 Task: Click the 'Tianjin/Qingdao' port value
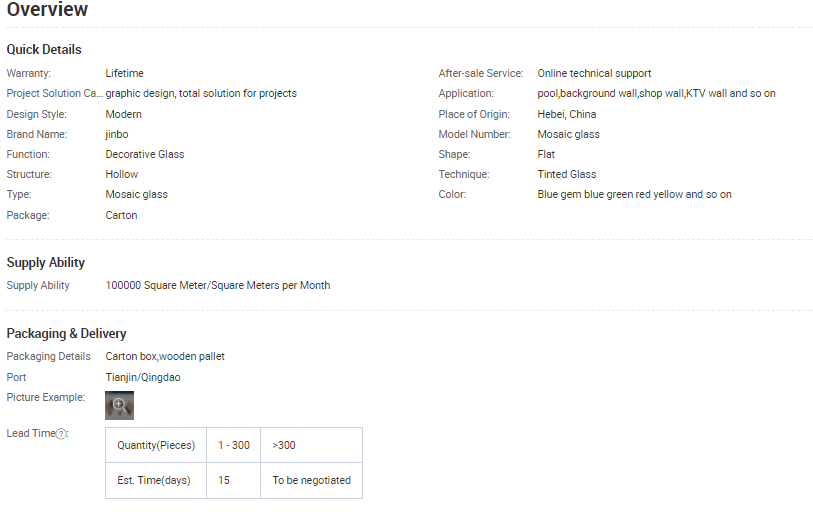(x=143, y=377)
